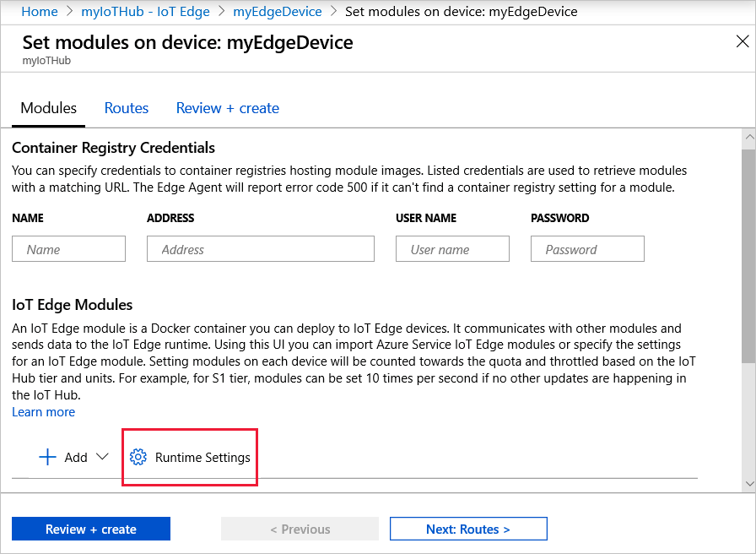The height and width of the screenshot is (554, 756).
Task: Open Runtime Settings via the gear icon
Action: pos(138,457)
